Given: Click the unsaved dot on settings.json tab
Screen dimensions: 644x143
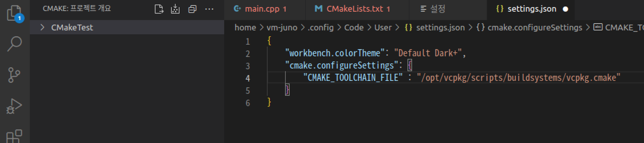Looking at the screenshot, I should pyautogui.click(x=566, y=9).
